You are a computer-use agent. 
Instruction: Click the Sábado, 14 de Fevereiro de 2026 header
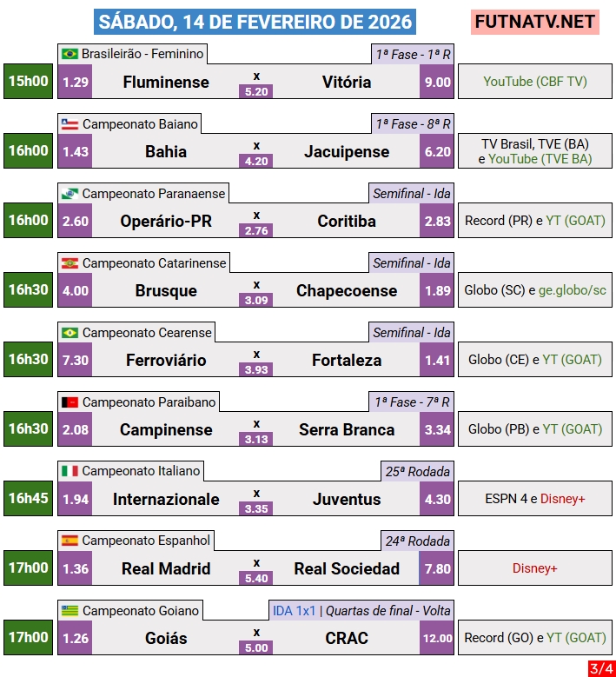[255, 22]
